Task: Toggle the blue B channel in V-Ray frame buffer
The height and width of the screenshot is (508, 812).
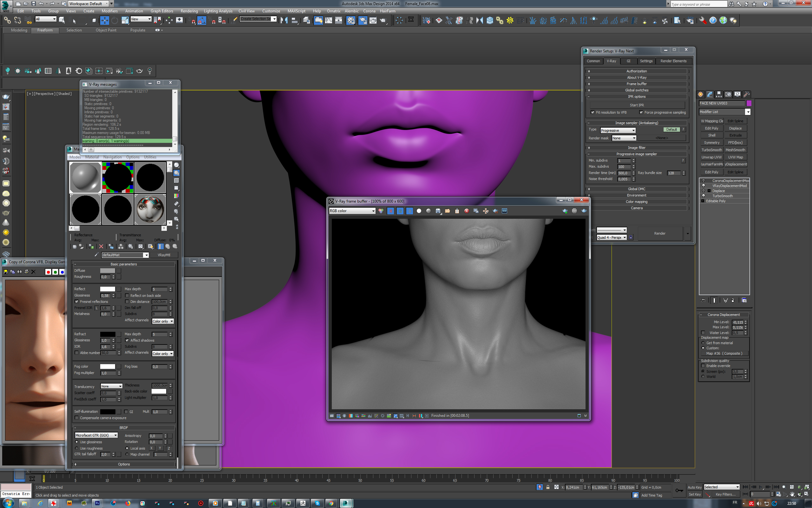Action: [x=409, y=211]
